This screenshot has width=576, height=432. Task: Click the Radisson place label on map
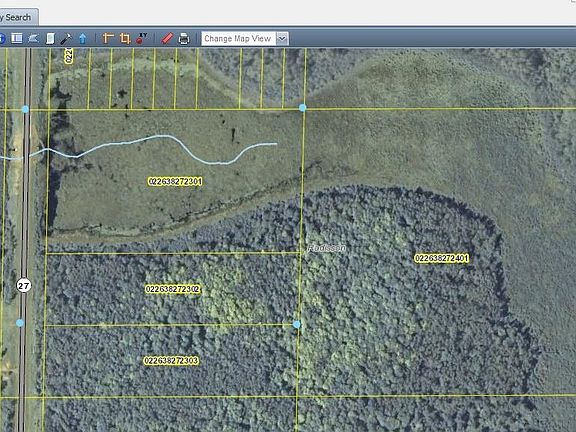point(326,248)
